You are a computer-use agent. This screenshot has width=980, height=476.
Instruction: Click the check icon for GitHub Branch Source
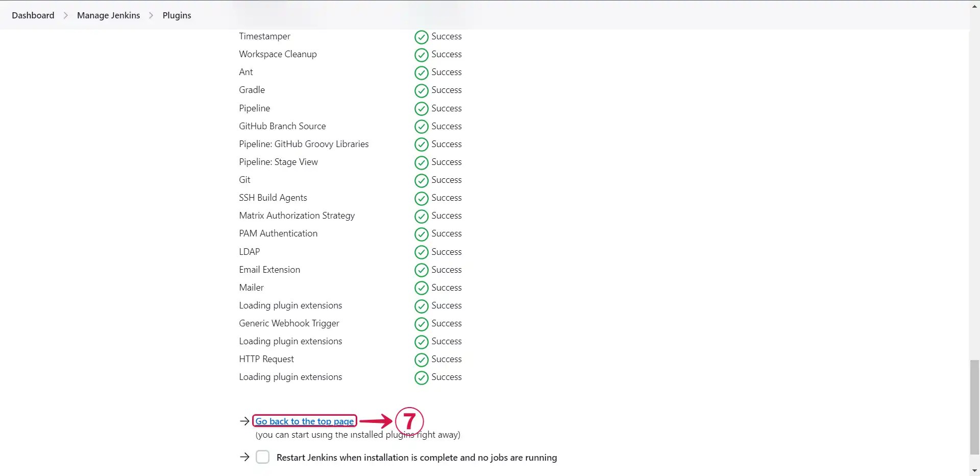click(421, 127)
